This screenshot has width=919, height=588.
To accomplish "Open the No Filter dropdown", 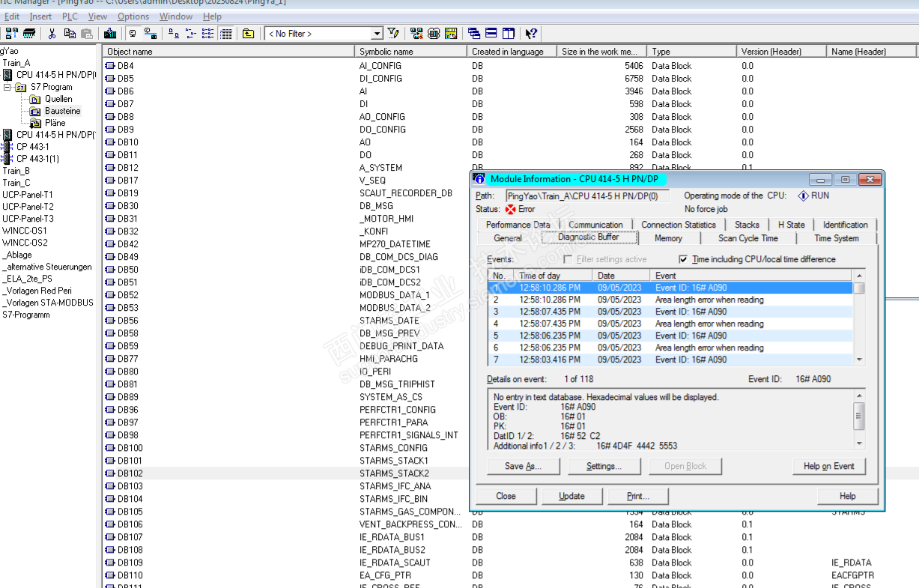I will (377, 34).
